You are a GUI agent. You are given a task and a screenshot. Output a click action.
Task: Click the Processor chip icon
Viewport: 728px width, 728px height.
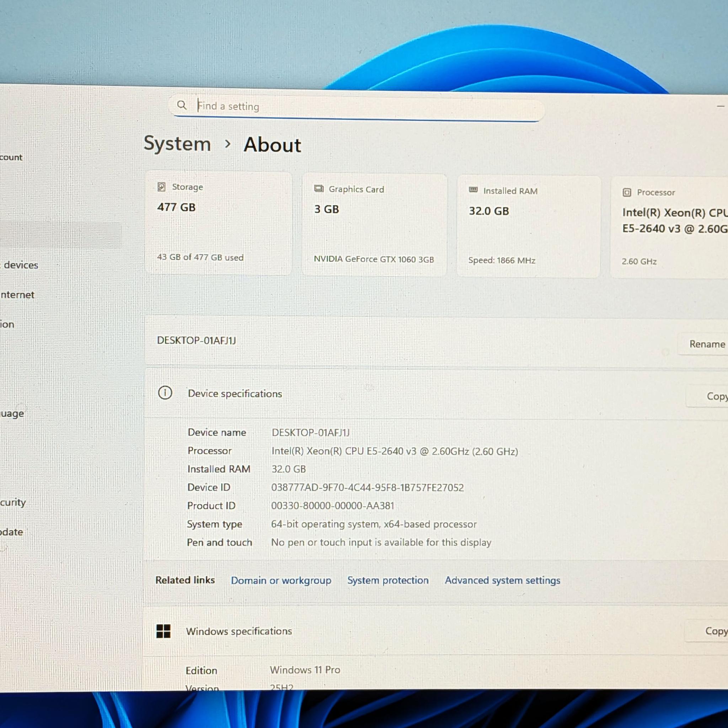[627, 193]
